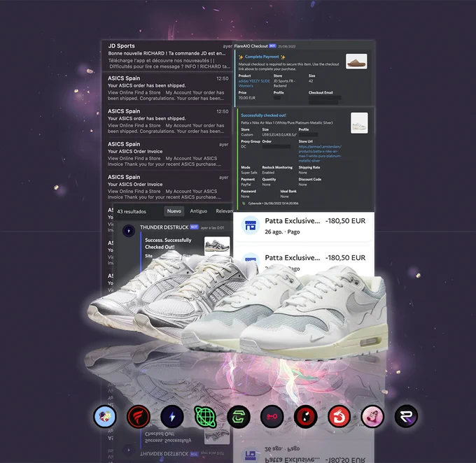Image resolution: width=476 pixels, height=463 pixels.
Task: Click the green globe grid icon
Action: coord(206,417)
